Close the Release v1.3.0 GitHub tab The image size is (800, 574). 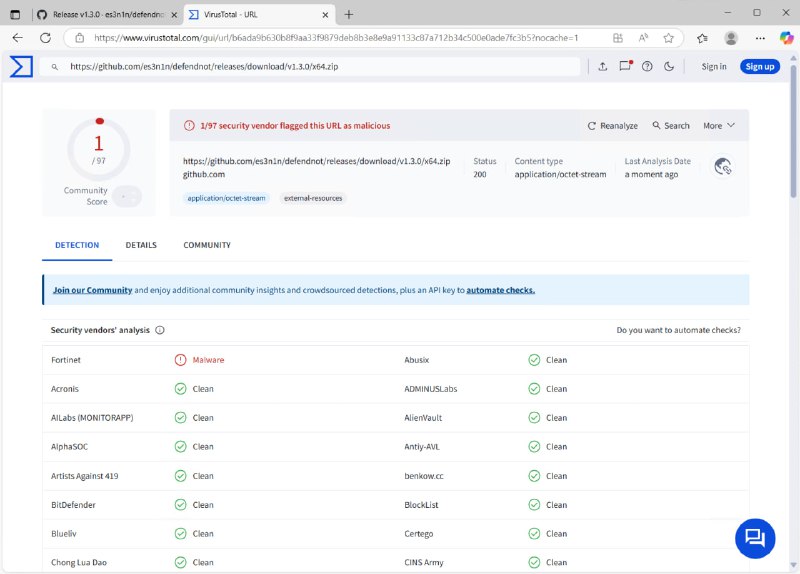[x=174, y=15]
